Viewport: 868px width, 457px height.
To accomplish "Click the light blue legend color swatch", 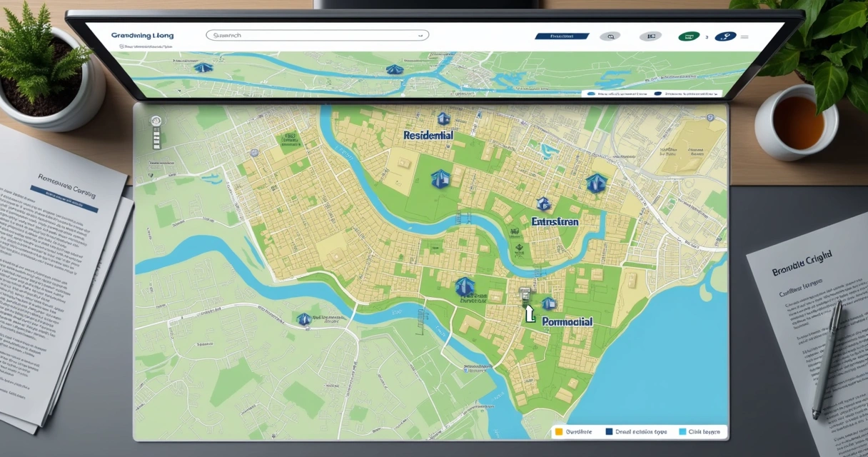I will coord(683,431).
